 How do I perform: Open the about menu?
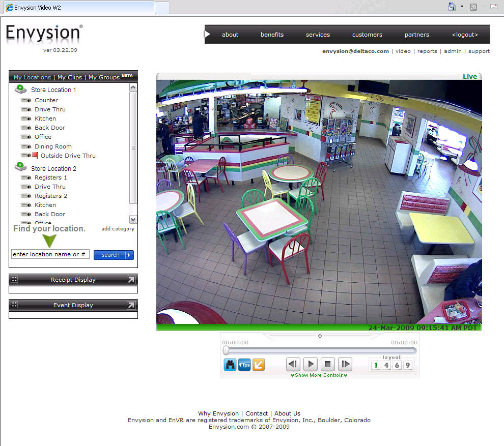pos(230,35)
